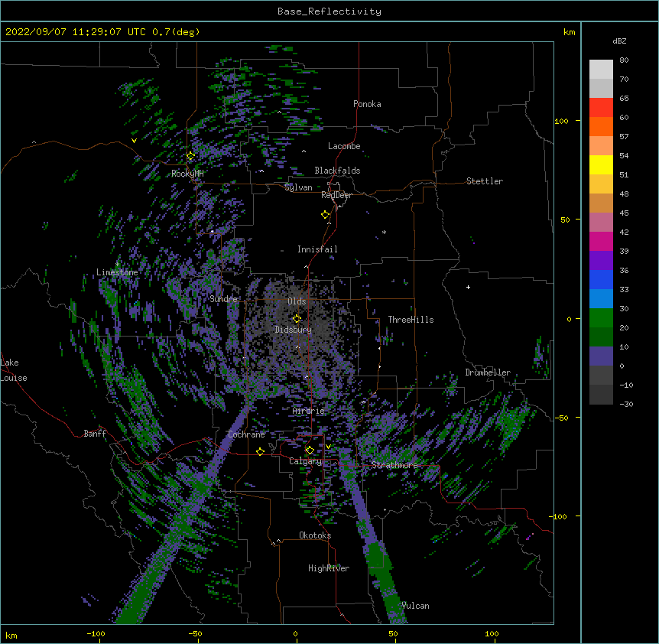The image size is (659, 644).
Task: Click the Blackfalds label
Action: tap(337, 171)
